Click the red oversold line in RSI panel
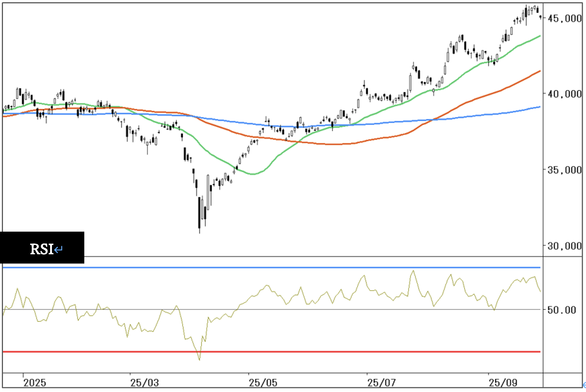This screenshot has width=586, height=392. [271, 352]
